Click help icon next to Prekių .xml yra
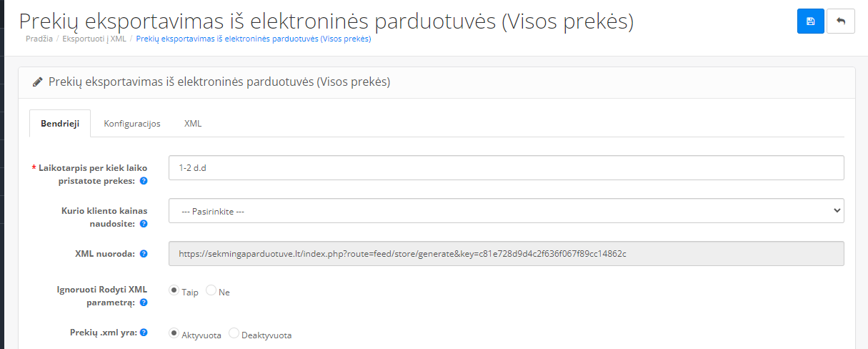868x349 pixels. tap(144, 333)
